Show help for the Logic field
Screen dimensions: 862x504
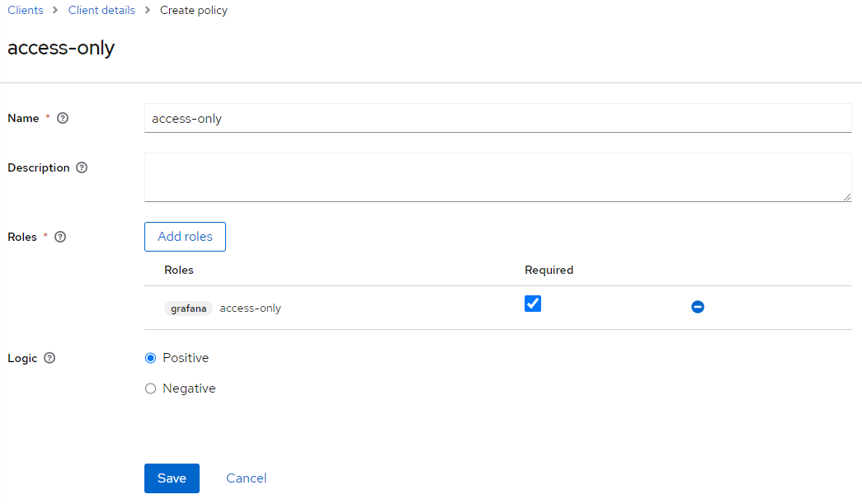pyautogui.click(x=49, y=358)
